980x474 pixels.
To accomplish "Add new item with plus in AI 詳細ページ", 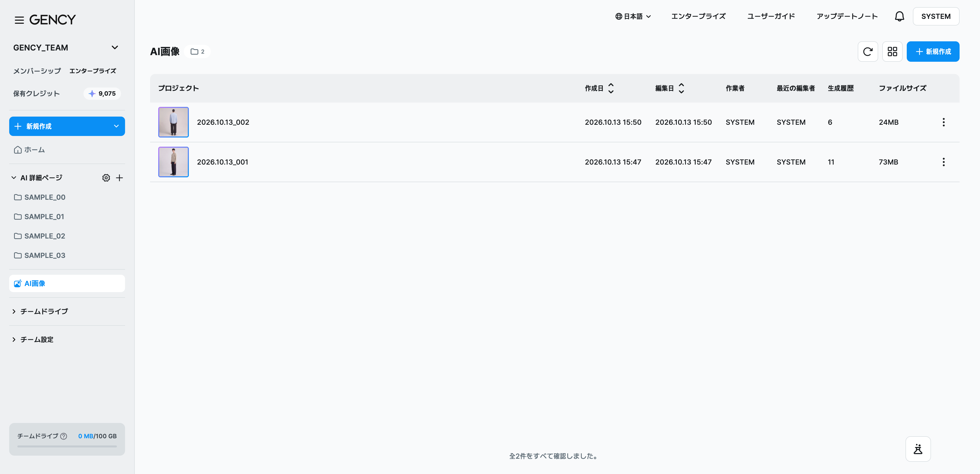I will (119, 178).
